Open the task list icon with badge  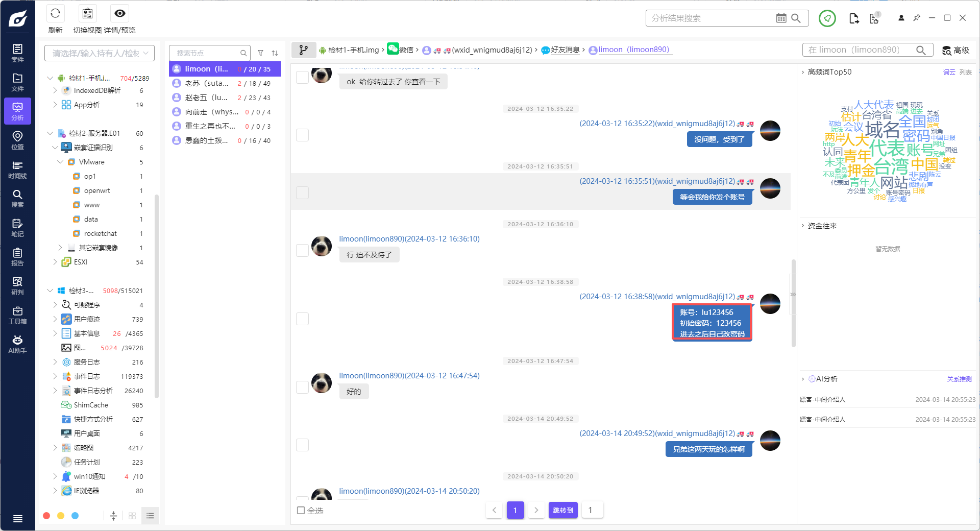coord(874,18)
